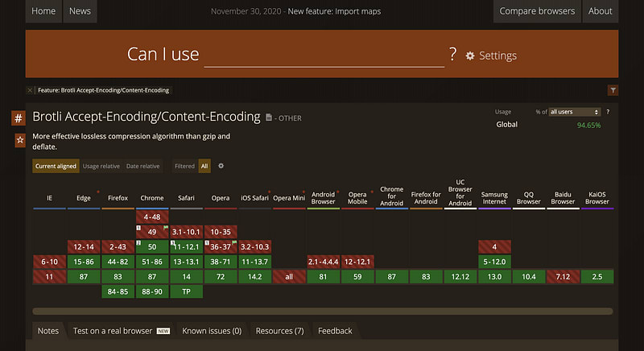Click the Safari column header
This screenshot has width=644, height=351.
[186, 198]
